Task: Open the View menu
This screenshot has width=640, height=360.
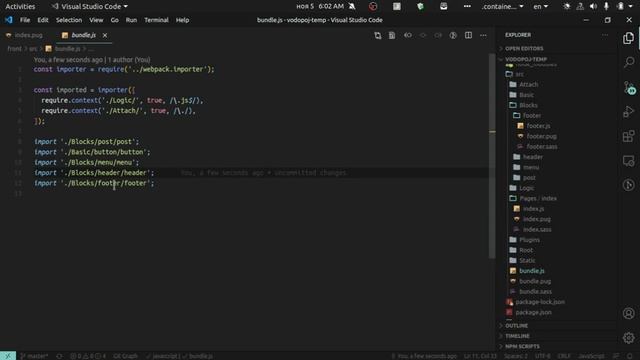Action: (96, 20)
